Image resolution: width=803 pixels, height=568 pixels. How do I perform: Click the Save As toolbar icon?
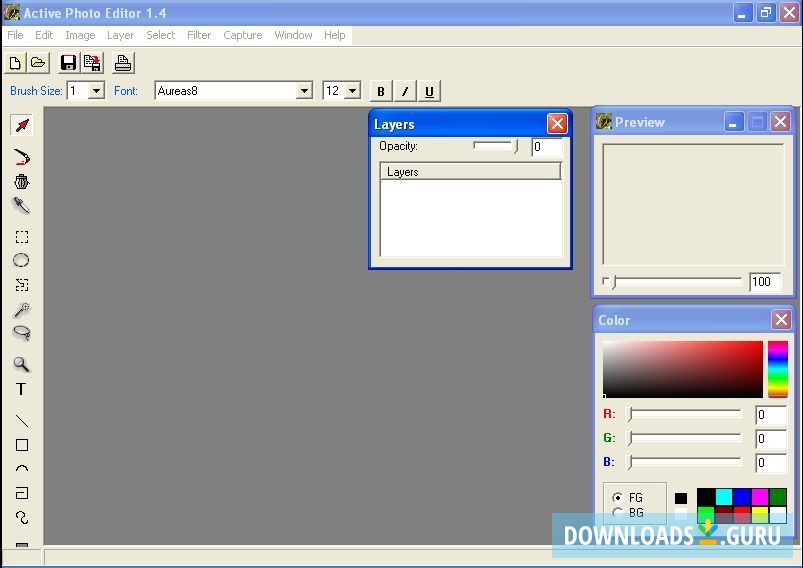point(93,63)
